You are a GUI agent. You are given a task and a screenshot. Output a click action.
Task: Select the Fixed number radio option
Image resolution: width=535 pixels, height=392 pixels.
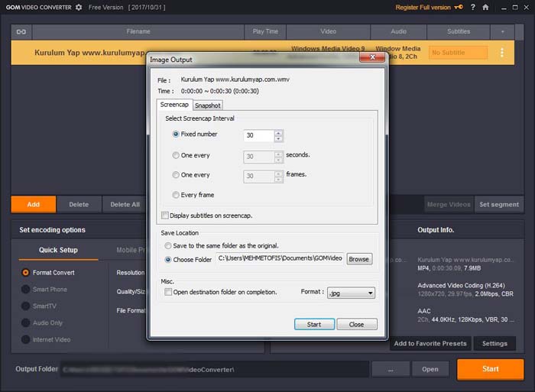176,134
